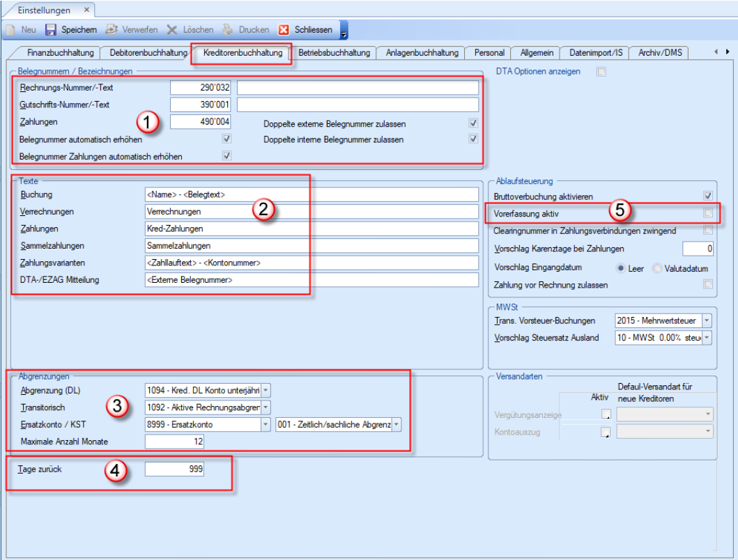Click the Speichern save icon
The height and width of the screenshot is (560, 738).
(x=51, y=30)
